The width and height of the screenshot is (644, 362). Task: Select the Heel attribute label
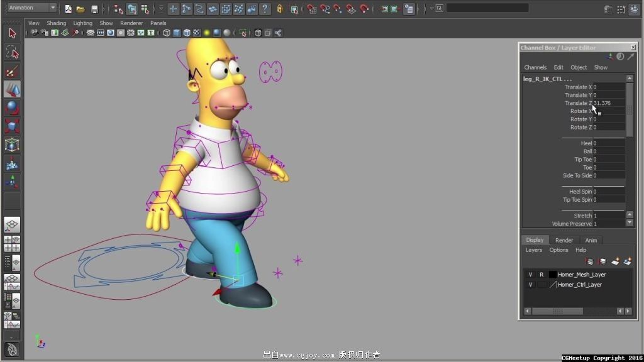pyautogui.click(x=587, y=144)
